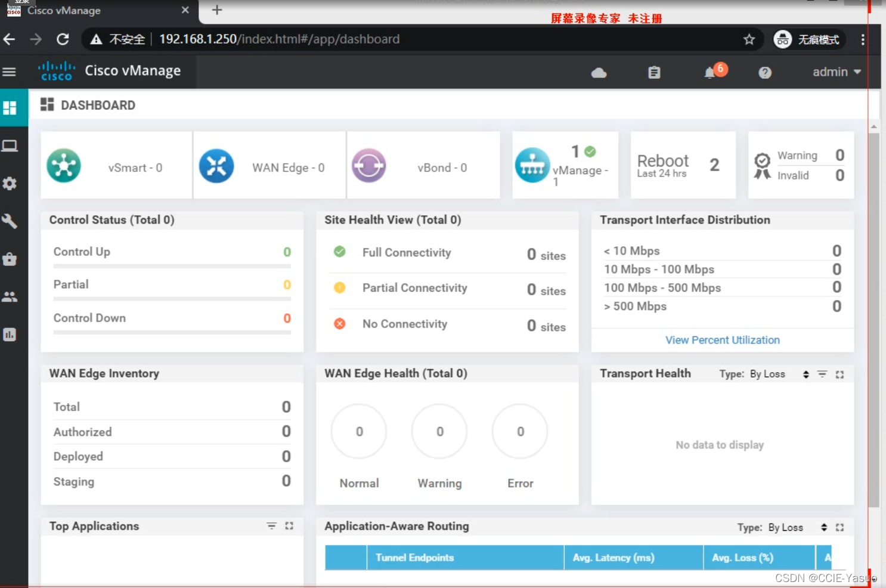Screen dimensions: 886x588
Task: Click the Error WAN Edge health circle
Action: tap(520, 431)
